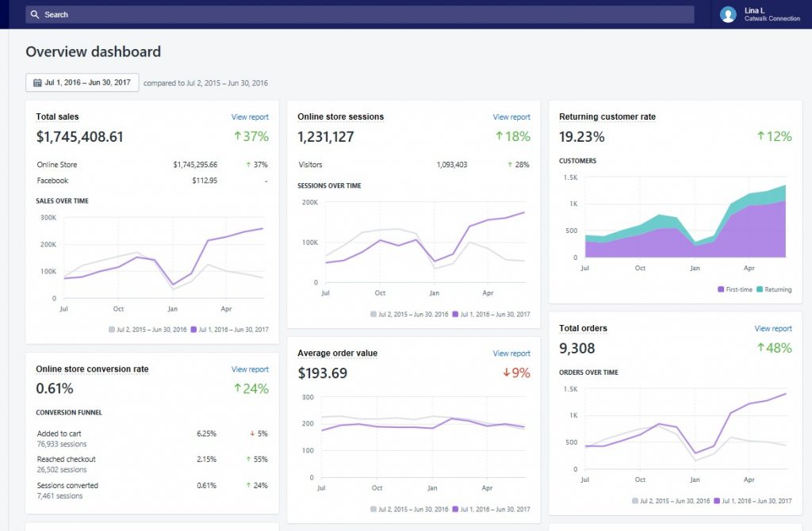
Task: Click the purple First-time legend swatch
Action: (x=721, y=290)
